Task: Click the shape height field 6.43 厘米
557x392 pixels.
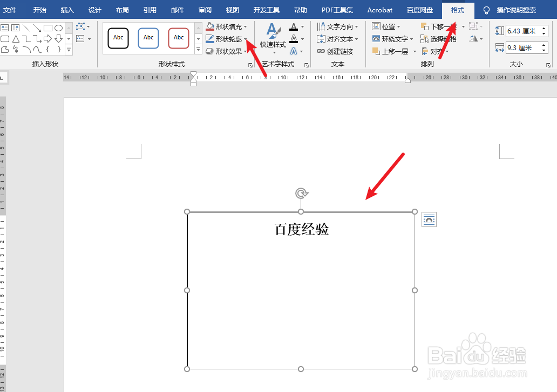Action: click(523, 31)
